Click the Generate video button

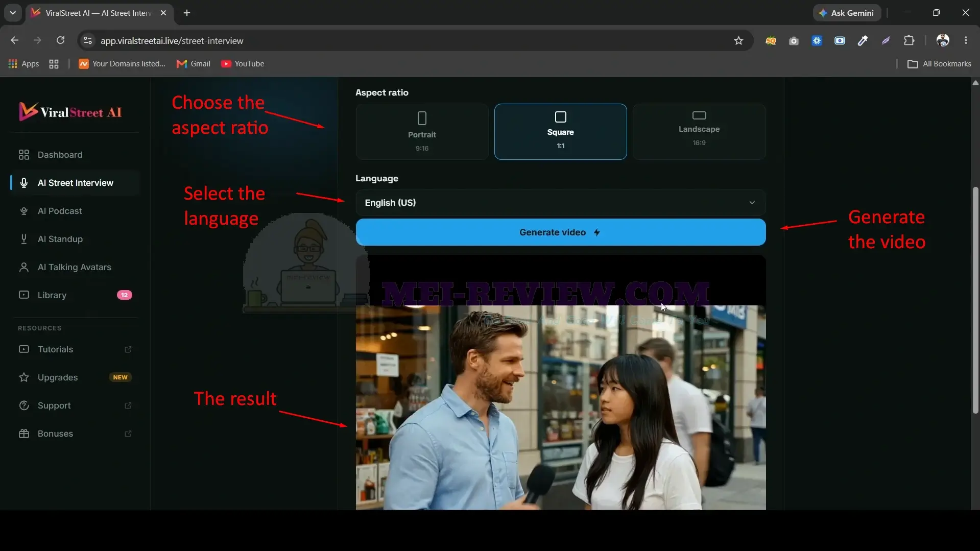tap(560, 232)
